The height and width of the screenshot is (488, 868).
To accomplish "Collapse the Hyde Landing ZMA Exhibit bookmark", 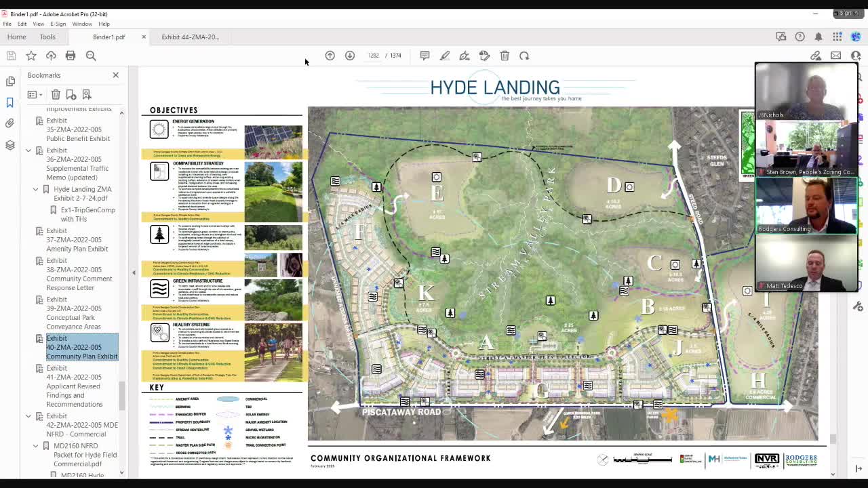I will tap(35, 190).
